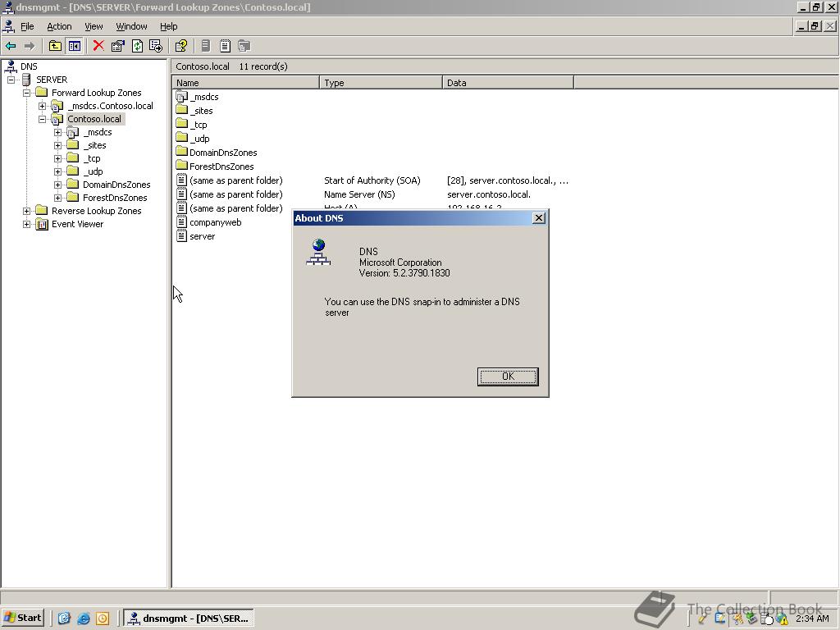This screenshot has height=630, width=840.
Task: Select Contoso.local zone in the tree
Action: pos(94,119)
